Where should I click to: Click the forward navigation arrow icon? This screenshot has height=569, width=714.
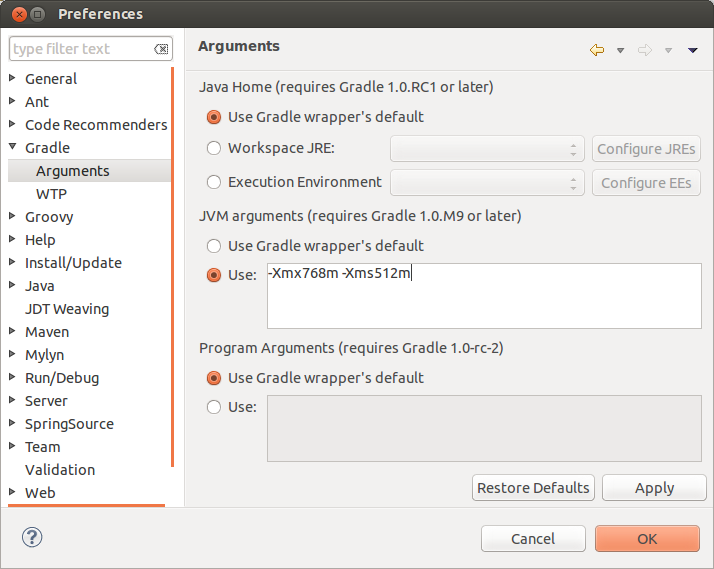click(x=645, y=50)
